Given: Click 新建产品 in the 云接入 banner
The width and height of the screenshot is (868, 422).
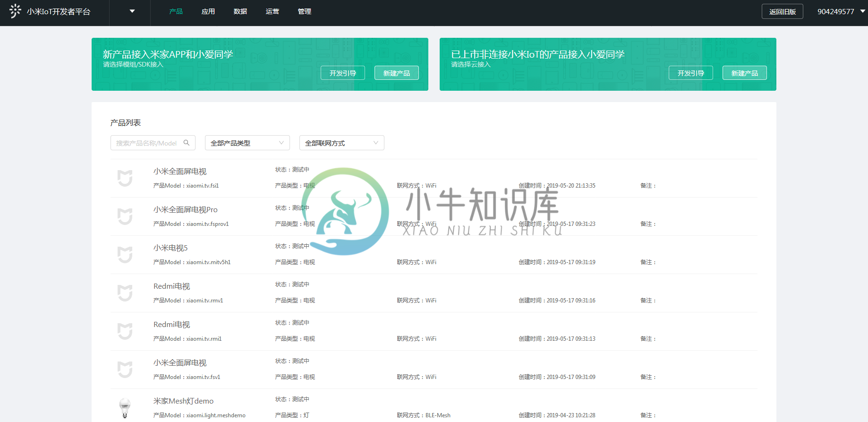Looking at the screenshot, I should (745, 73).
